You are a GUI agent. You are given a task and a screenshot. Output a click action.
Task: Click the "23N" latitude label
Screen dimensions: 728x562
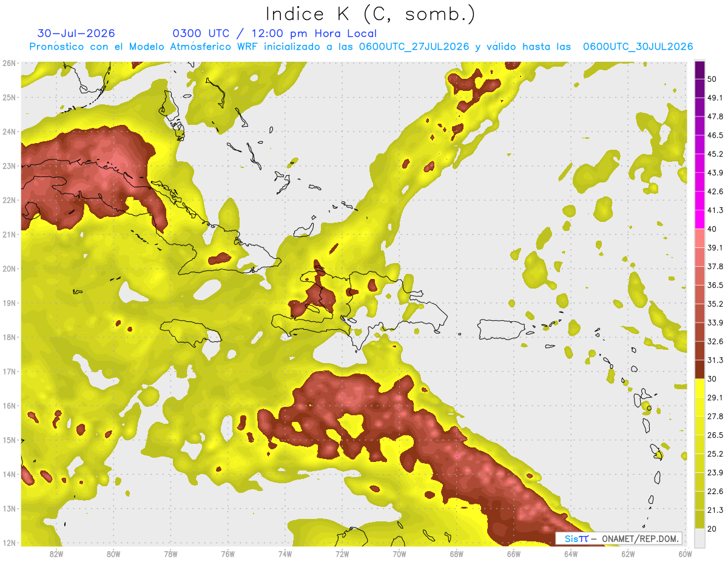point(9,166)
